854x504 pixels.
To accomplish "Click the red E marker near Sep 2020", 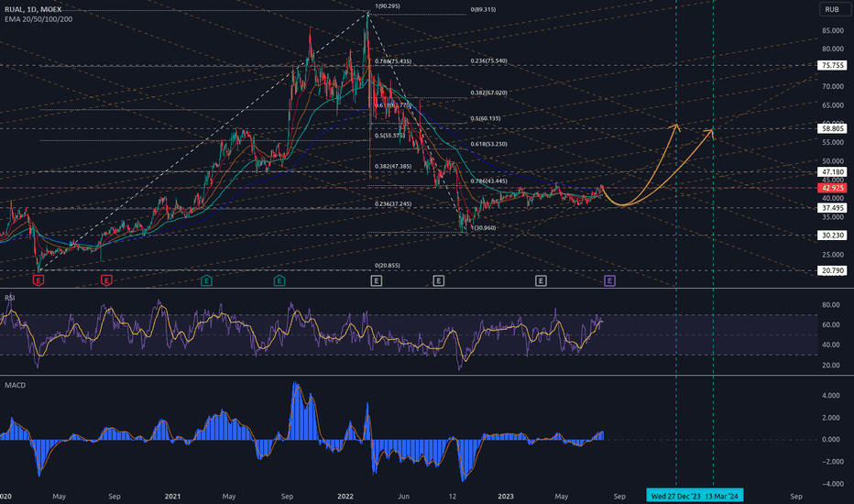I will [106, 280].
